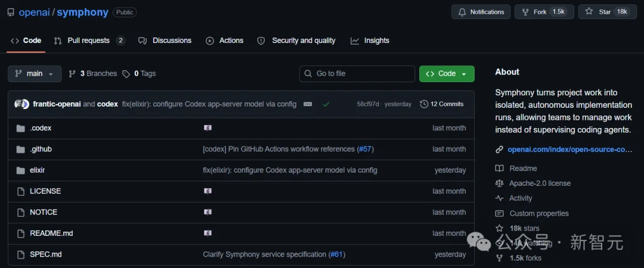This screenshot has width=644, height=268.
Task: Fork the symphony repository
Action: pos(544,12)
